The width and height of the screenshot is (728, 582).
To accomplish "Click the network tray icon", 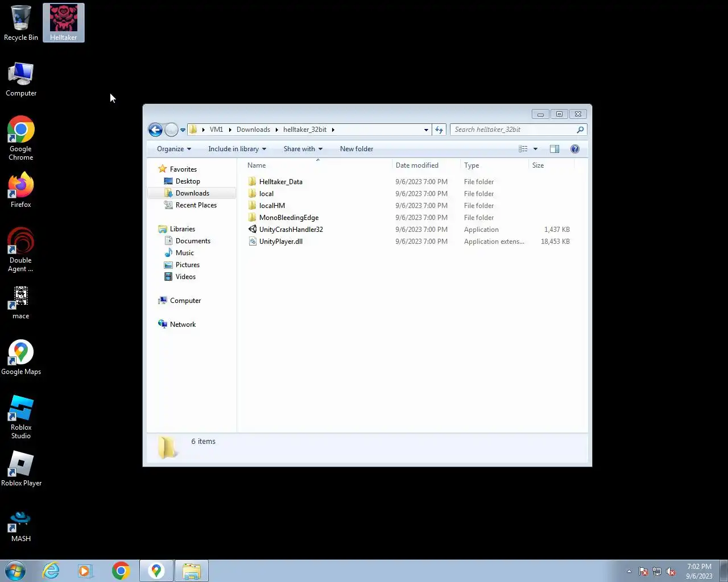I will pyautogui.click(x=657, y=572).
